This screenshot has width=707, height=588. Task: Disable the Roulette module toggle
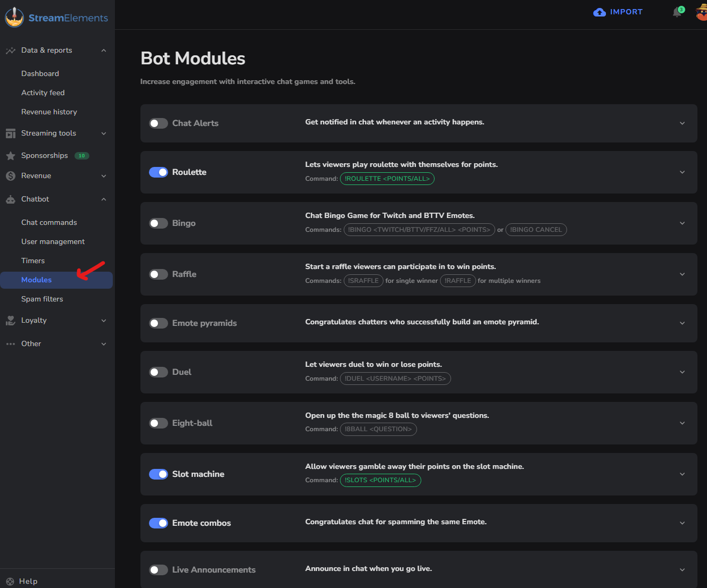[x=159, y=172]
